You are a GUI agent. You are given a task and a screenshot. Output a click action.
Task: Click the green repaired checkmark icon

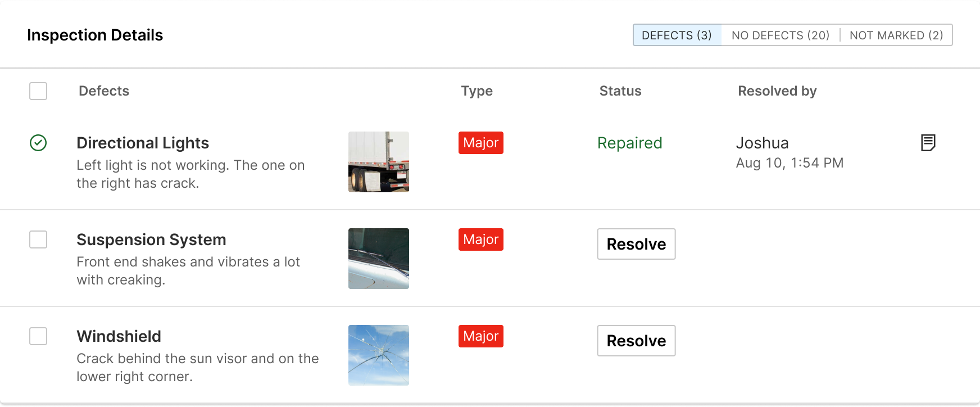click(x=38, y=143)
